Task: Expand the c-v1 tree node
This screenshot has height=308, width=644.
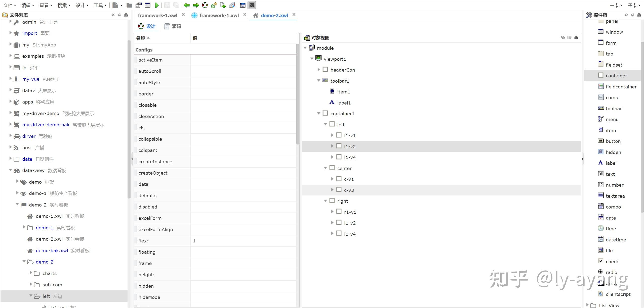Action: pos(332,179)
